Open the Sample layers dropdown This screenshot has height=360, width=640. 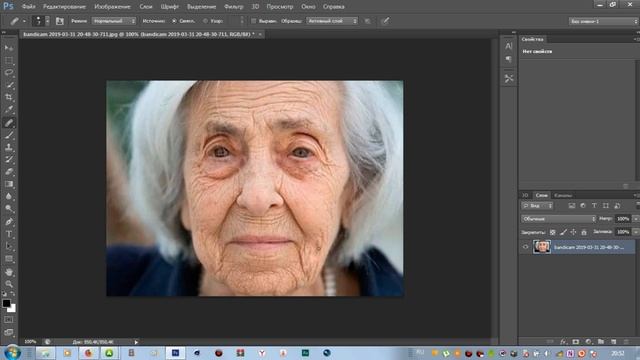pos(332,21)
